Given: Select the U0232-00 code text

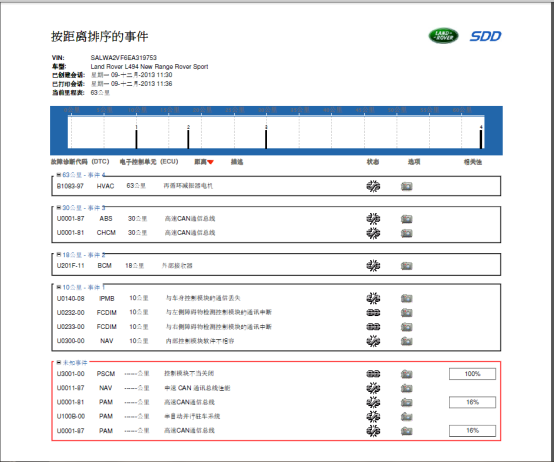Looking at the screenshot, I should click(x=71, y=313).
